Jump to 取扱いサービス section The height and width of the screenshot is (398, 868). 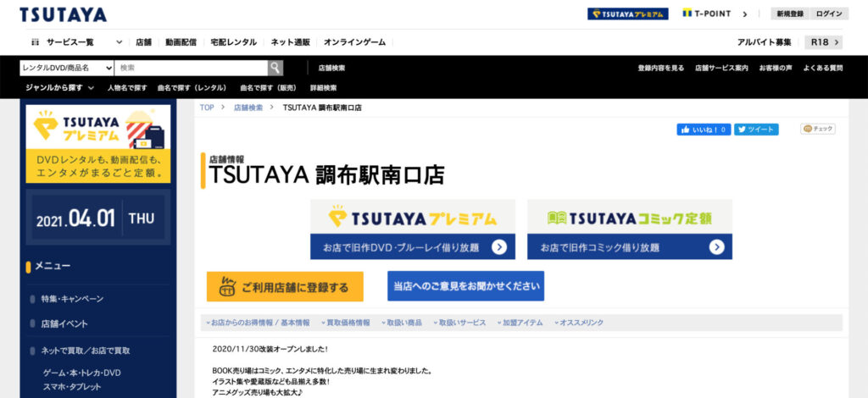pyautogui.click(x=459, y=323)
